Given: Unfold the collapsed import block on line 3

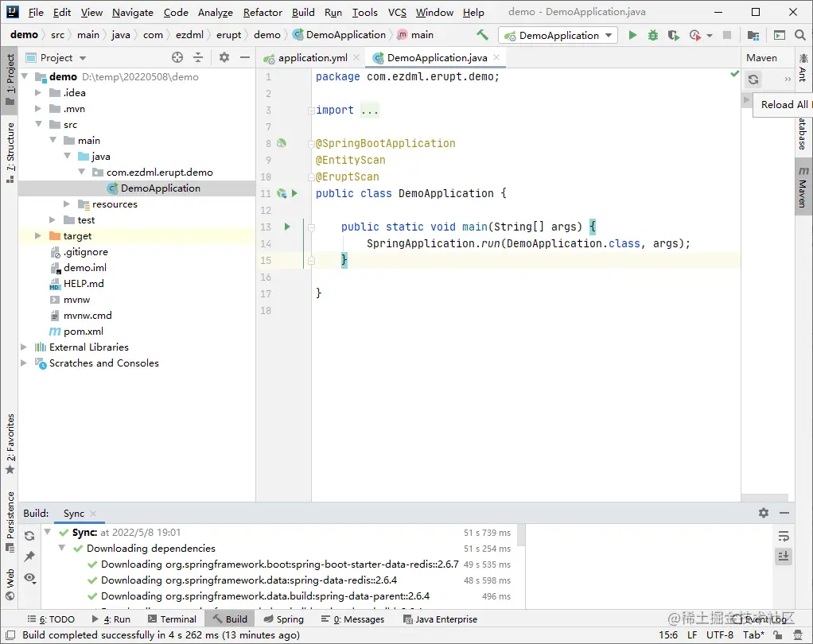Looking at the screenshot, I should (x=311, y=111).
